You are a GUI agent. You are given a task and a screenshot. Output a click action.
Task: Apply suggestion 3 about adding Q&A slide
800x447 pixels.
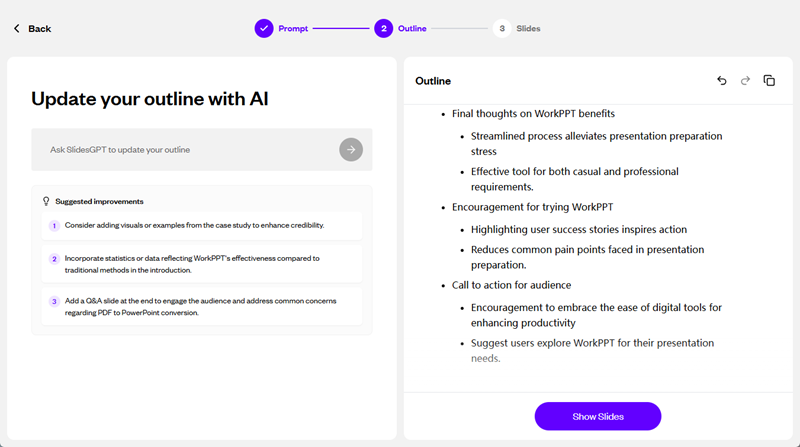(x=202, y=306)
